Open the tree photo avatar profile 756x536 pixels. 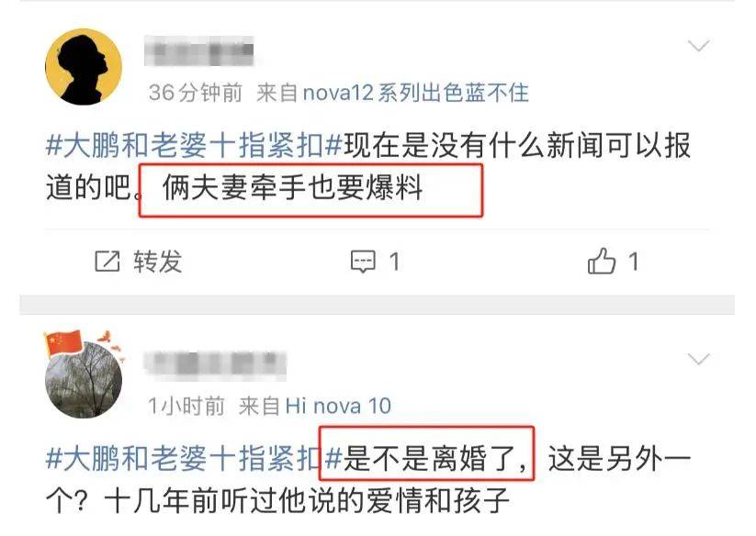[x=84, y=379]
